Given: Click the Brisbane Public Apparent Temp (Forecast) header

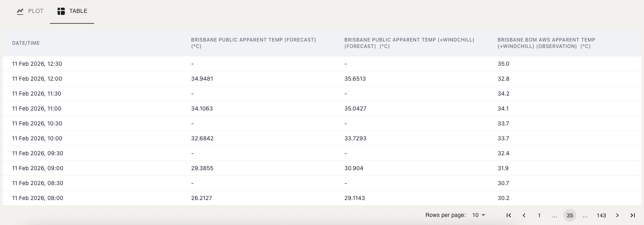Looking at the screenshot, I should [x=253, y=43].
